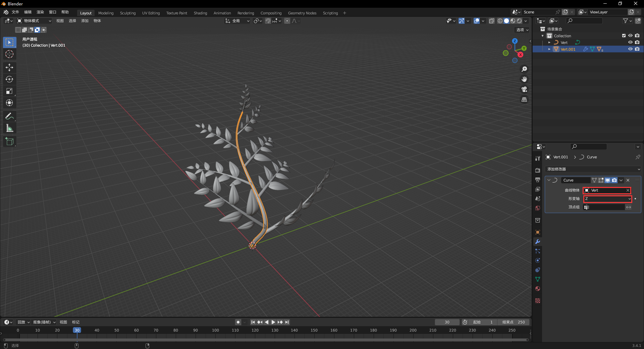Uncheck the Collection exclude checkbox

coord(624,36)
